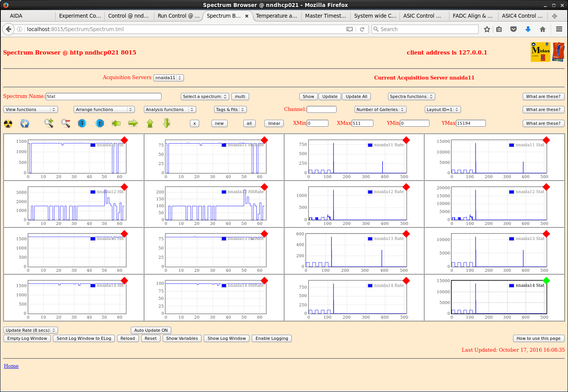Click the green up arrow icon
This screenshot has width=568, height=392.
(150, 123)
